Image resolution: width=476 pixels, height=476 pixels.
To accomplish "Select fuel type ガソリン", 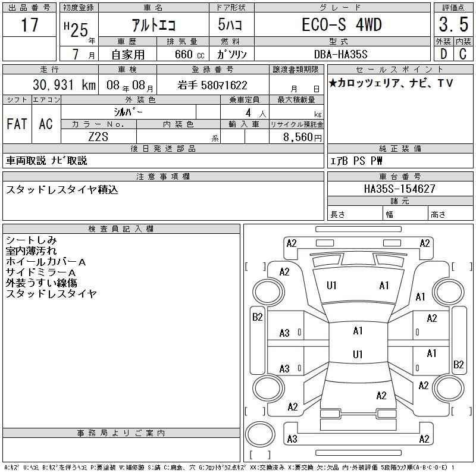I will 231,54.
